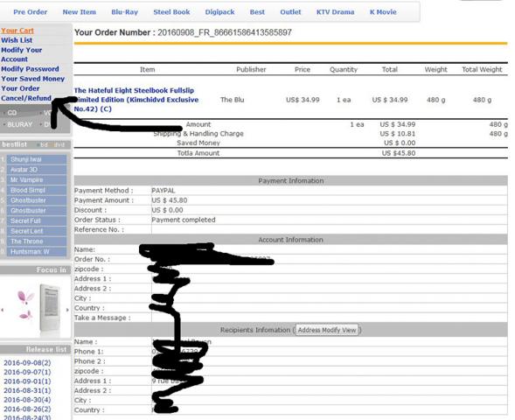Show previous Focus In item arrow
Screen dimensions: 515x420
tap(3, 310)
